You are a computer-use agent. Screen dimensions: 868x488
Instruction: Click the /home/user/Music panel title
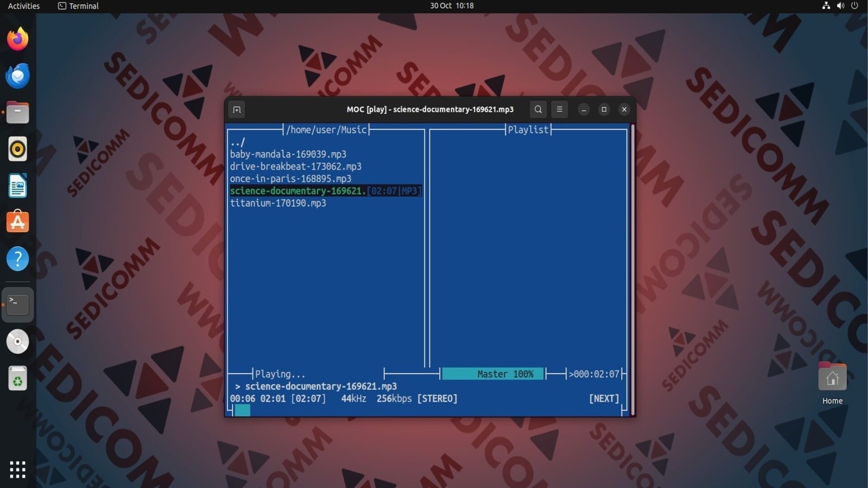pos(326,130)
